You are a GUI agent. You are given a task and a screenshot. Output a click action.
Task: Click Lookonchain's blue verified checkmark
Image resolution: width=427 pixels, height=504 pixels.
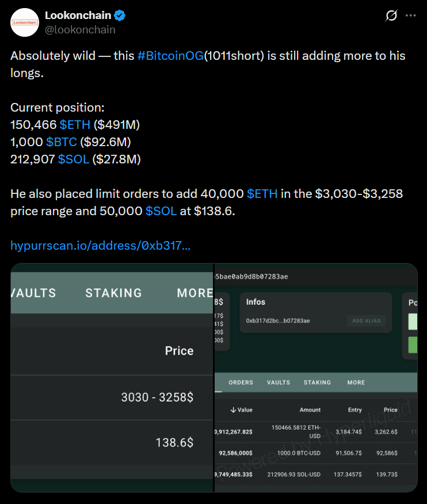[x=119, y=16]
